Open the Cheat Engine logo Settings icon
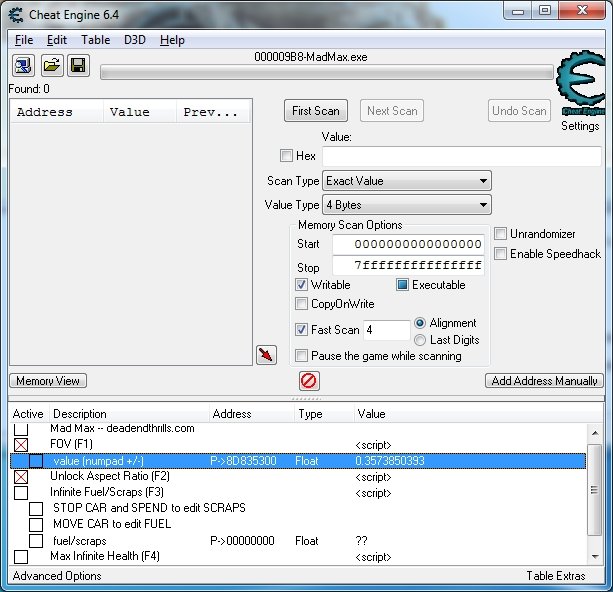 tap(580, 83)
